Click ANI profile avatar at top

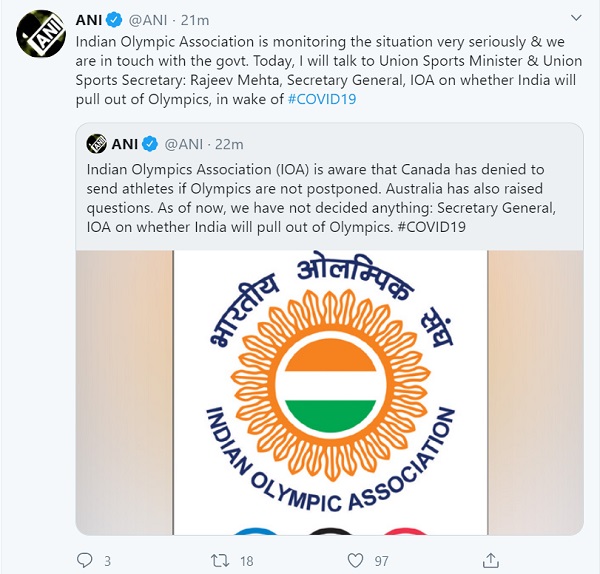[x=41, y=34]
